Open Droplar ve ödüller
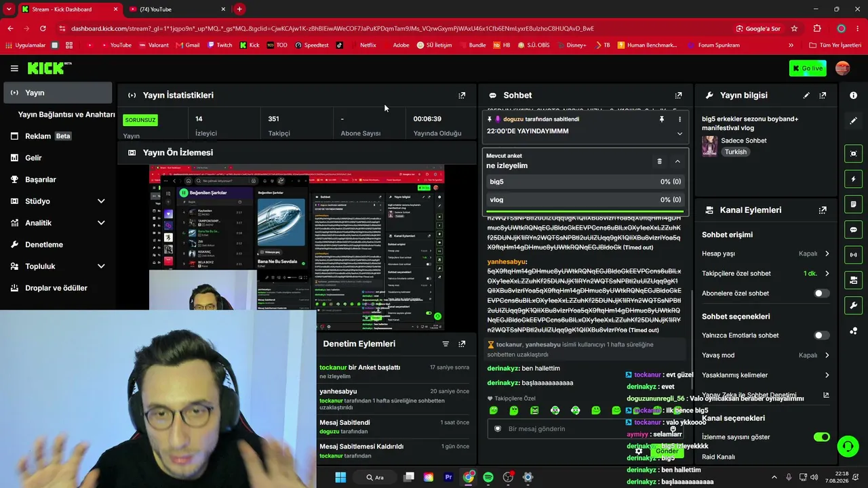The height and width of the screenshot is (488, 868). (x=58, y=288)
